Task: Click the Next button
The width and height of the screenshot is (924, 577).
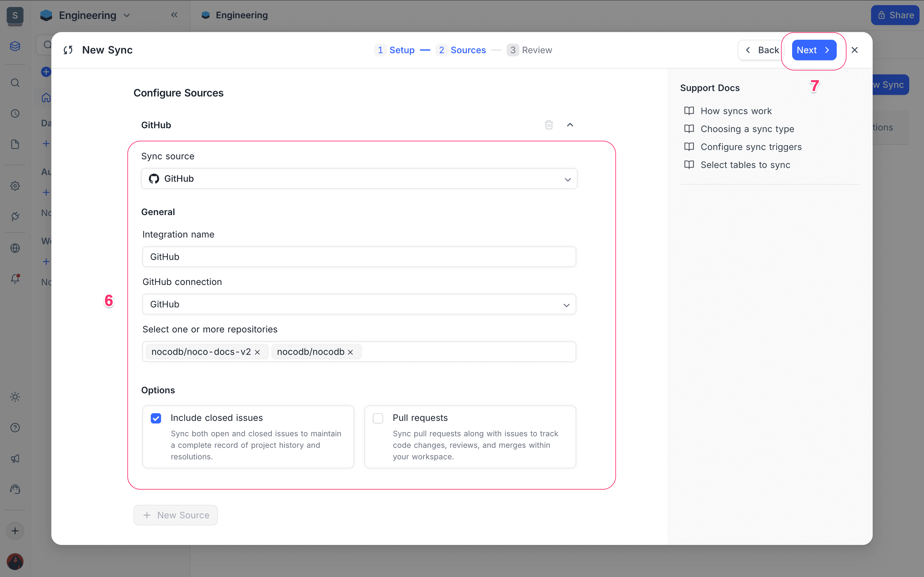Action: (814, 50)
